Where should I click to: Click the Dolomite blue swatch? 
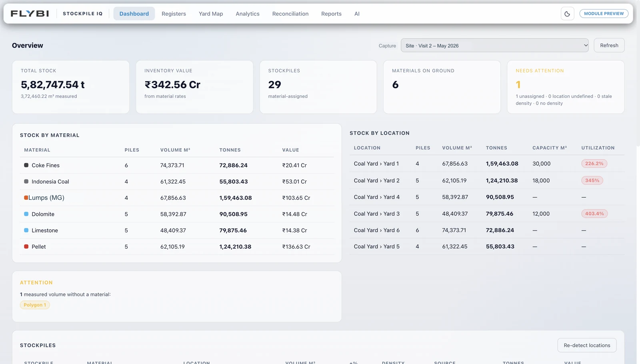(x=26, y=214)
